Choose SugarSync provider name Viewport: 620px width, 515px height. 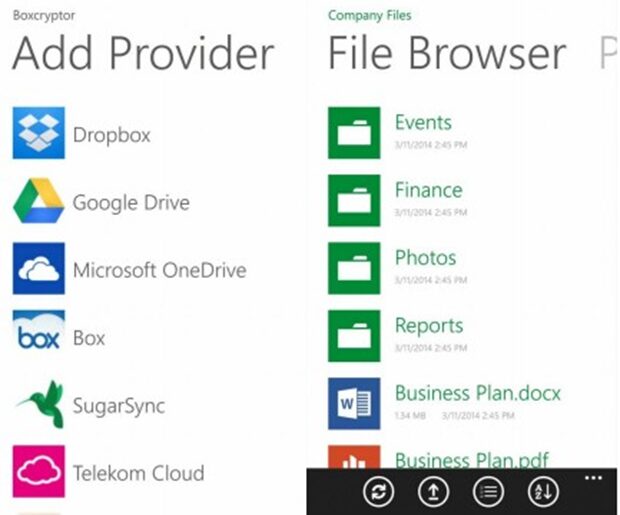(119, 406)
